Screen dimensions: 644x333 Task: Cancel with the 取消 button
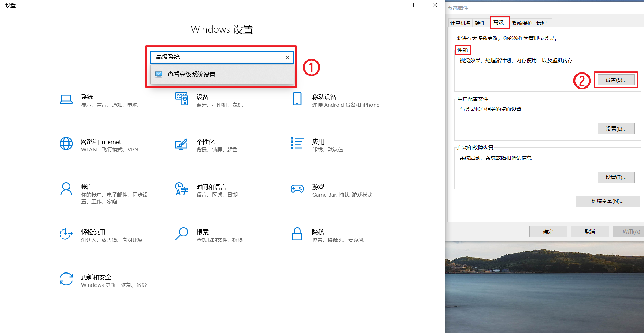pyautogui.click(x=590, y=232)
